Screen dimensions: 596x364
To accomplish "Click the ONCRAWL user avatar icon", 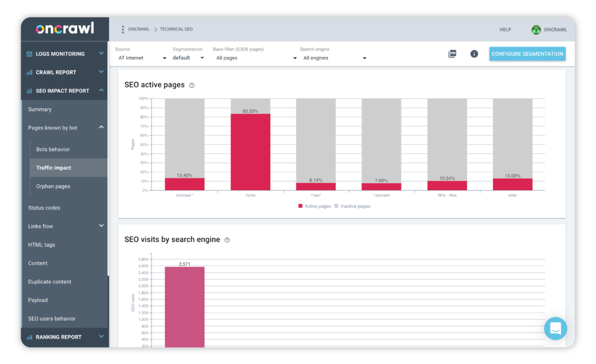I will tap(536, 30).
